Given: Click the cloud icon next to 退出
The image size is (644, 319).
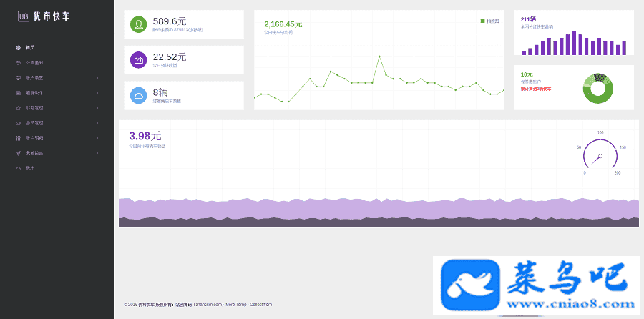Looking at the screenshot, I should click(x=18, y=168).
